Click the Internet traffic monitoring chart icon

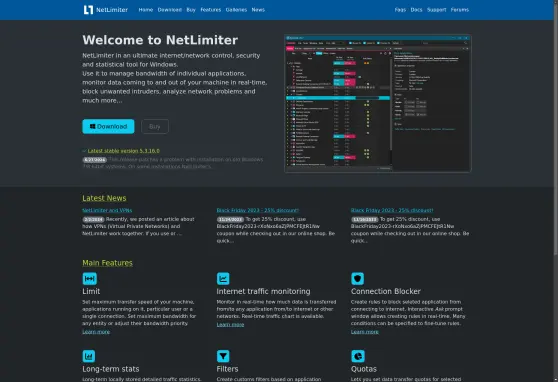223,278
